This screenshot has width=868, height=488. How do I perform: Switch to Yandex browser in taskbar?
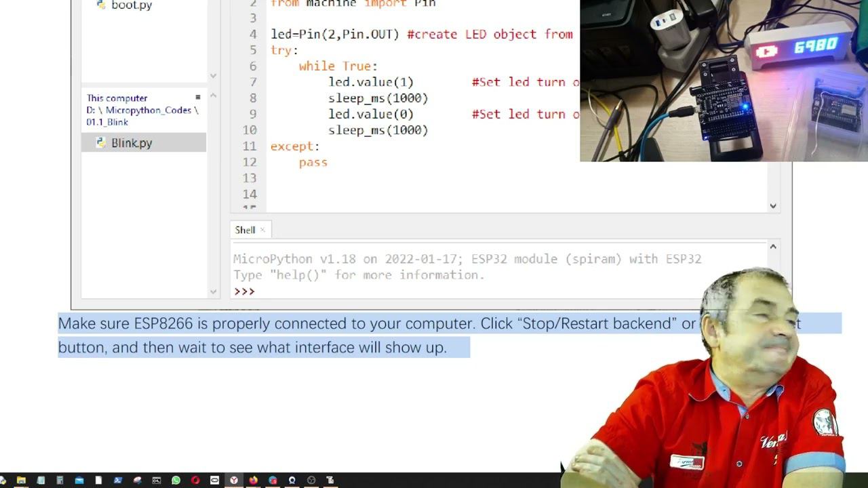[x=234, y=481]
